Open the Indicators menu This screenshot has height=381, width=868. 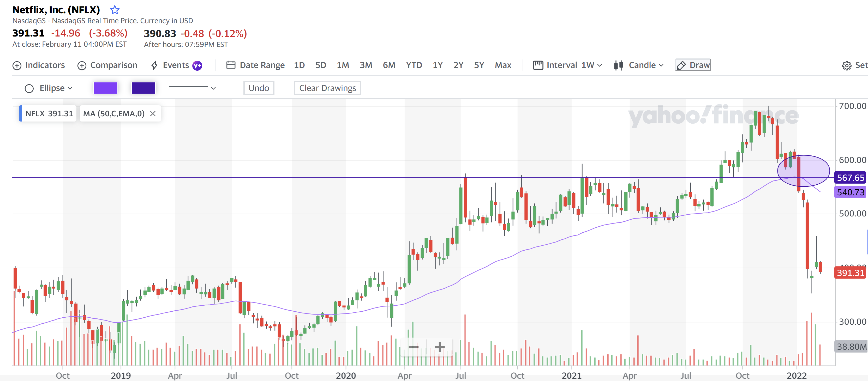pos(39,65)
